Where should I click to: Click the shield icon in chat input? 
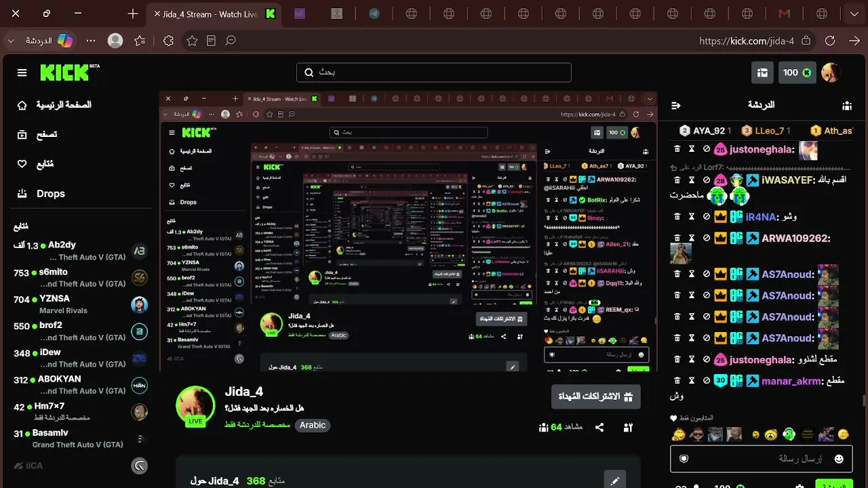684,459
